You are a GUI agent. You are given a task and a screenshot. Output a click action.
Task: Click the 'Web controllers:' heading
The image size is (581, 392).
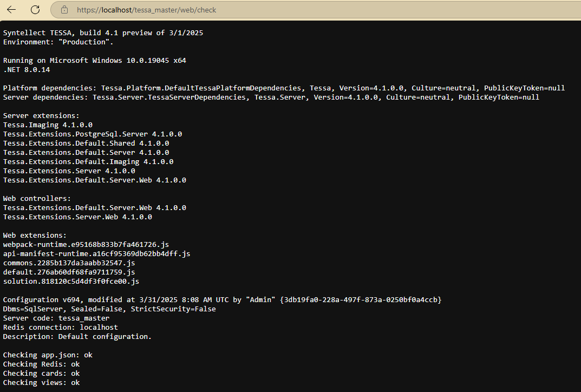37,199
